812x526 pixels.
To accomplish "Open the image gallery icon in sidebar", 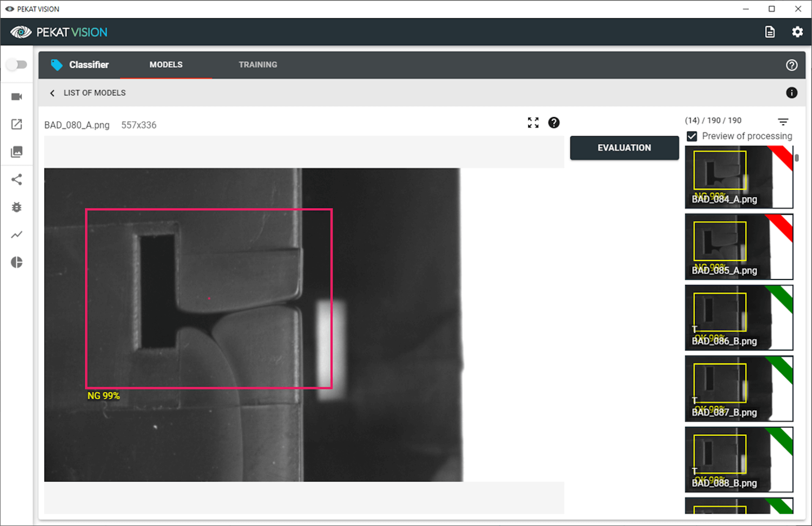I will pos(16,152).
